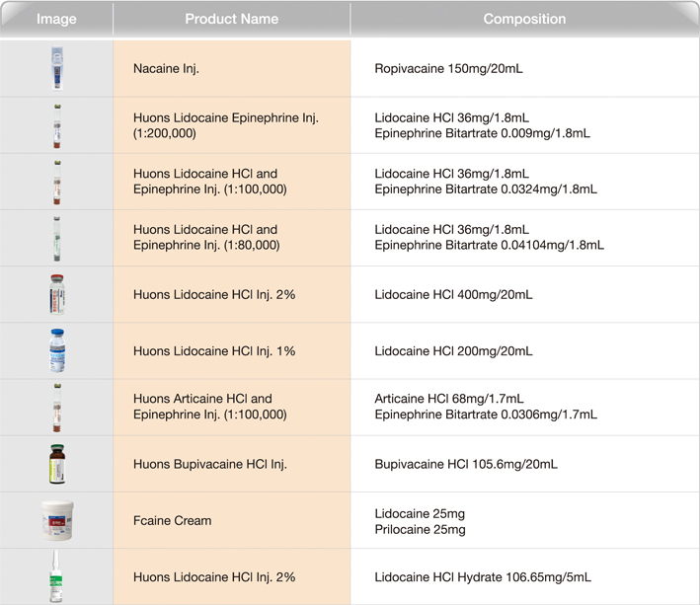Select the Nacaine Inj. product name
The image size is (700, 605).
pos(166,69)
